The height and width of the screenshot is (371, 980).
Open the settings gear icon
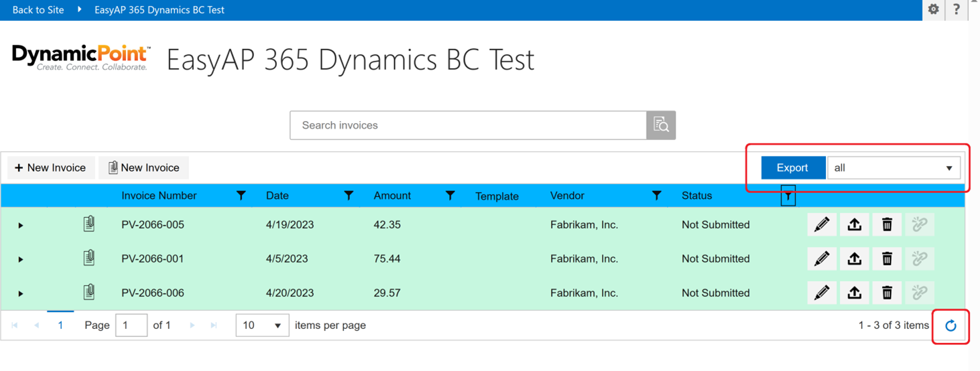(933, 9)
